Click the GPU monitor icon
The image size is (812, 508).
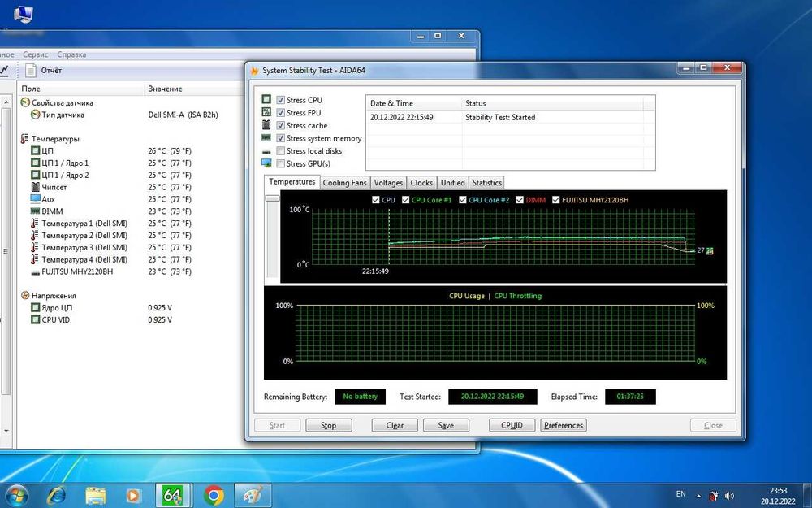266,163
